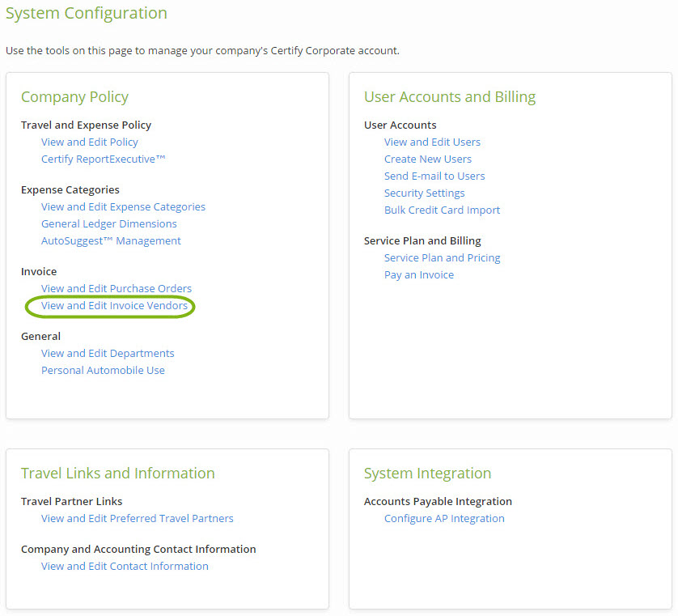
Task: Open View and Edit Departments
Action: click(x=108, y=353)
